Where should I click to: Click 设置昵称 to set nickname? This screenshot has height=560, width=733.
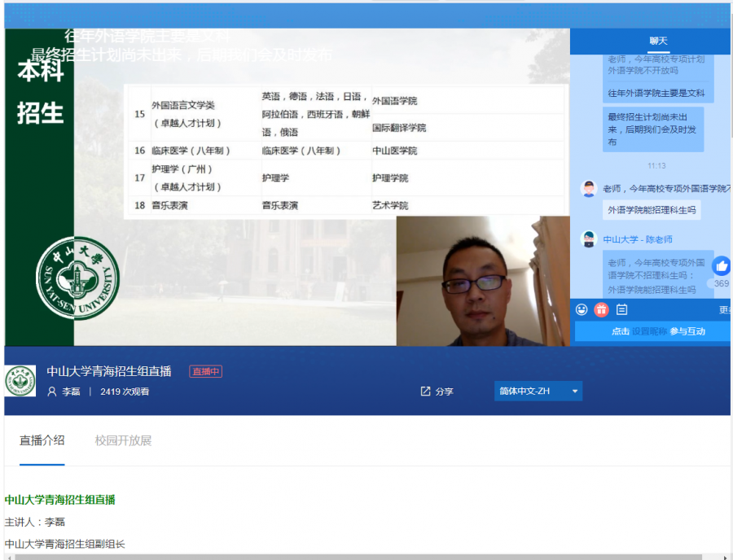tap(650, 331)
